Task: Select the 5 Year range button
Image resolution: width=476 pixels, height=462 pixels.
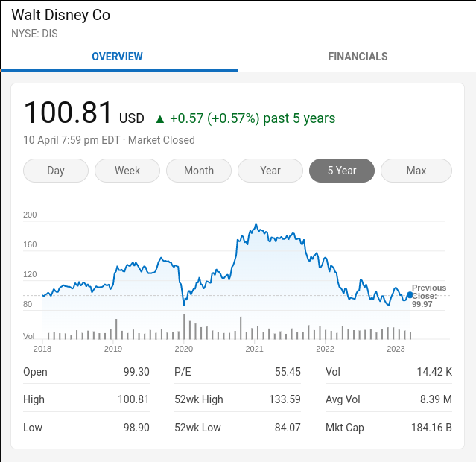Action: (x=342, y=171)
